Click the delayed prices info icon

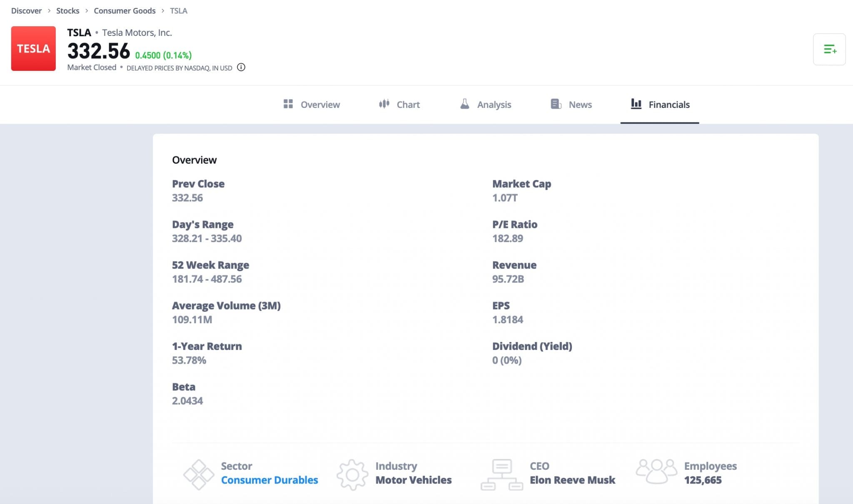(x=241, y=67)
